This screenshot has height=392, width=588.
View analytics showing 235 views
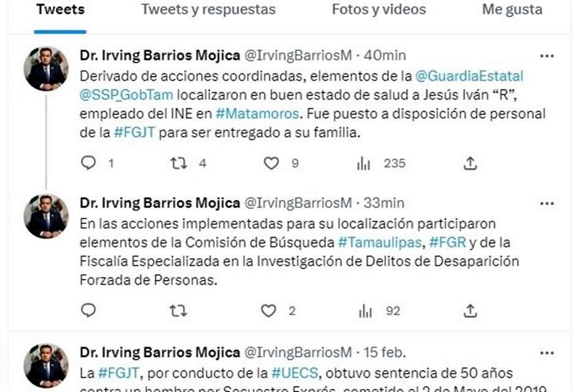pyautogui.click(x=364, y=163)
